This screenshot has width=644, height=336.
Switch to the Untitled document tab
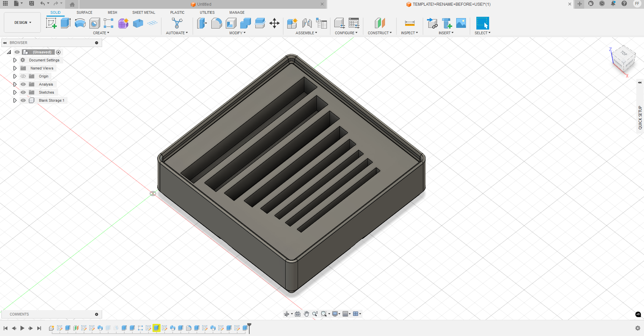tap(203, 4)
